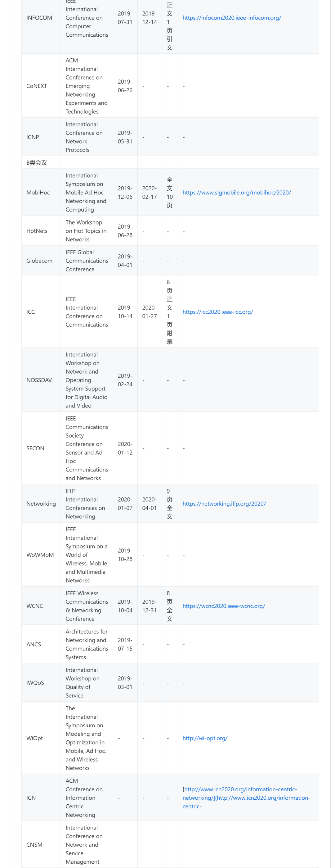Select the IWQoS abbreviation cell
This screenshot has width=335, height=868.
35,683
